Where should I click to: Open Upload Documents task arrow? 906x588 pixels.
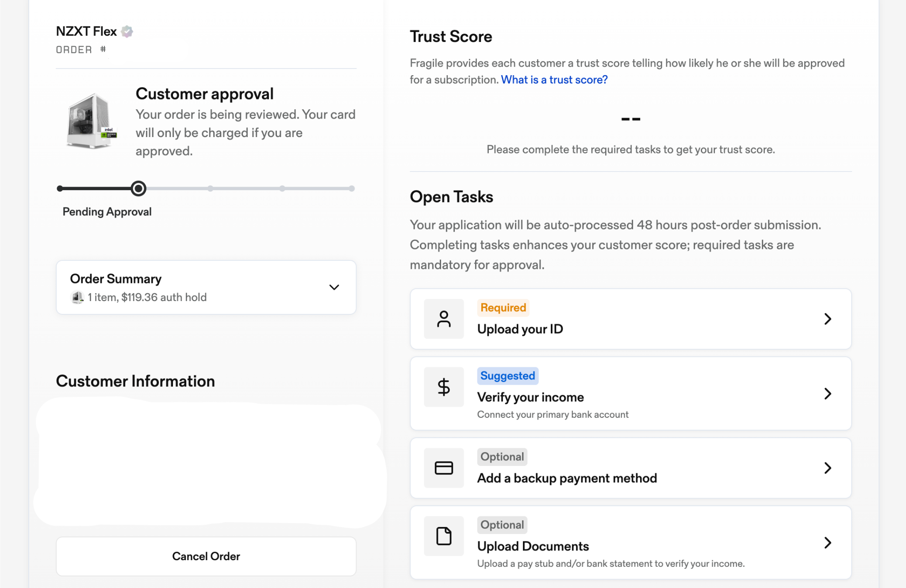(x=828, y=542)
